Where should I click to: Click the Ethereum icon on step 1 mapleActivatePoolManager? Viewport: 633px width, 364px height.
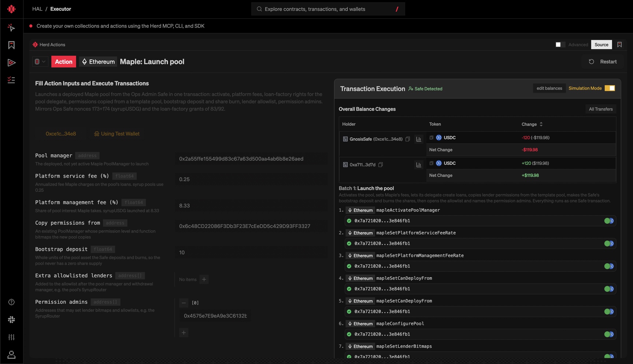coord(350,210)
